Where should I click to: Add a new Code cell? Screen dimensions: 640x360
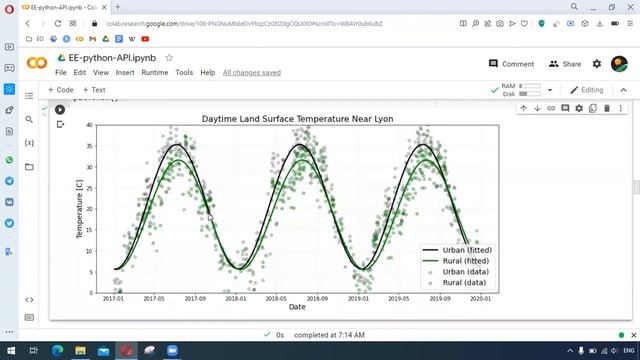click(60, 90)
